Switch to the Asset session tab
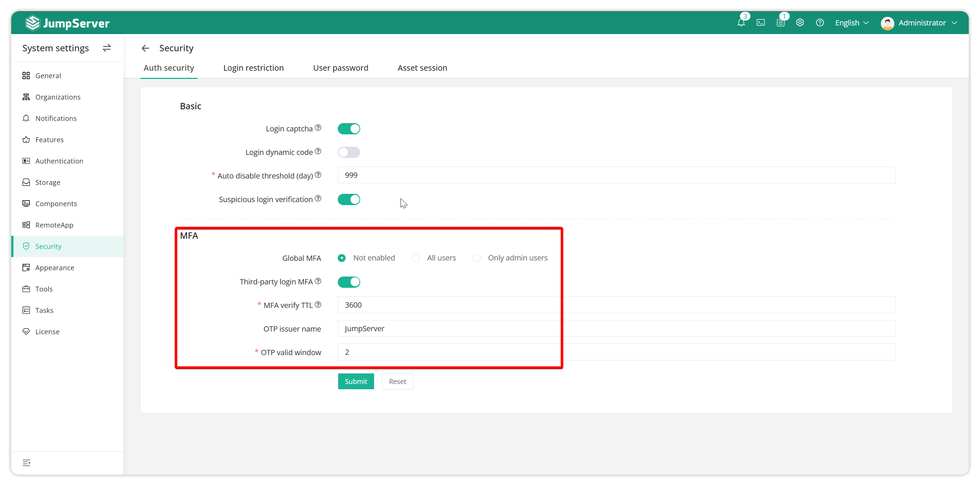Screen dimensions: 980x482 click(x=422, y=68)
